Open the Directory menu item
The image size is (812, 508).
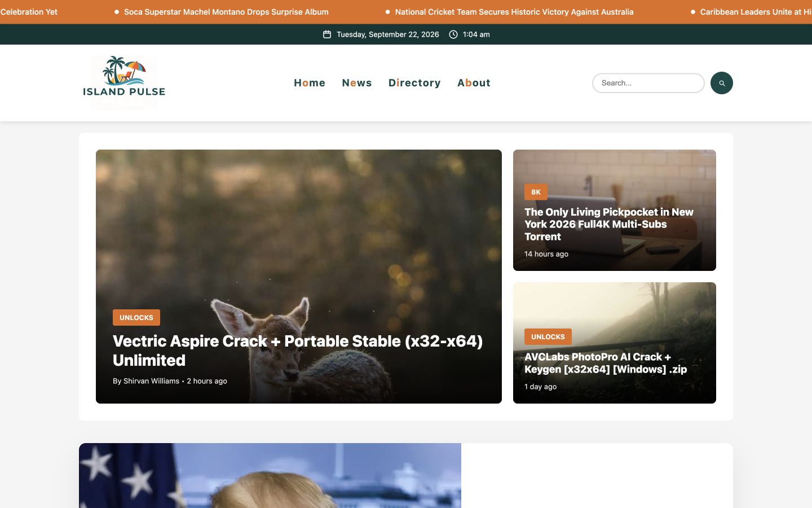414,83
